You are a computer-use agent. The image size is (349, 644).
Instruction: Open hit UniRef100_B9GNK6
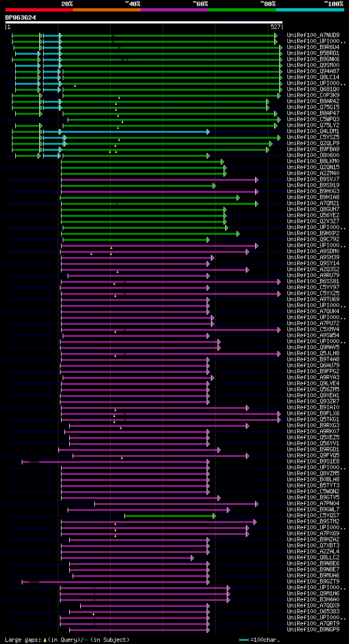coord(313,59)
